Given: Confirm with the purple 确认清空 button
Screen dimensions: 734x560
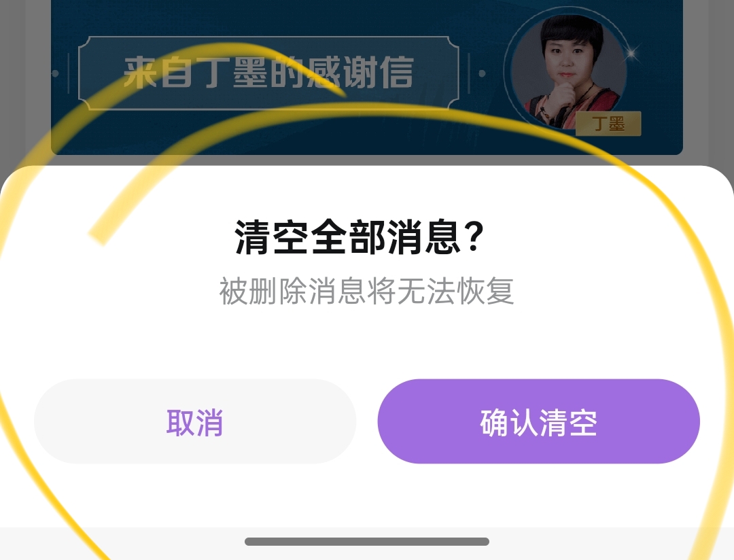Looking at the screenshot, I should point(539,421).
